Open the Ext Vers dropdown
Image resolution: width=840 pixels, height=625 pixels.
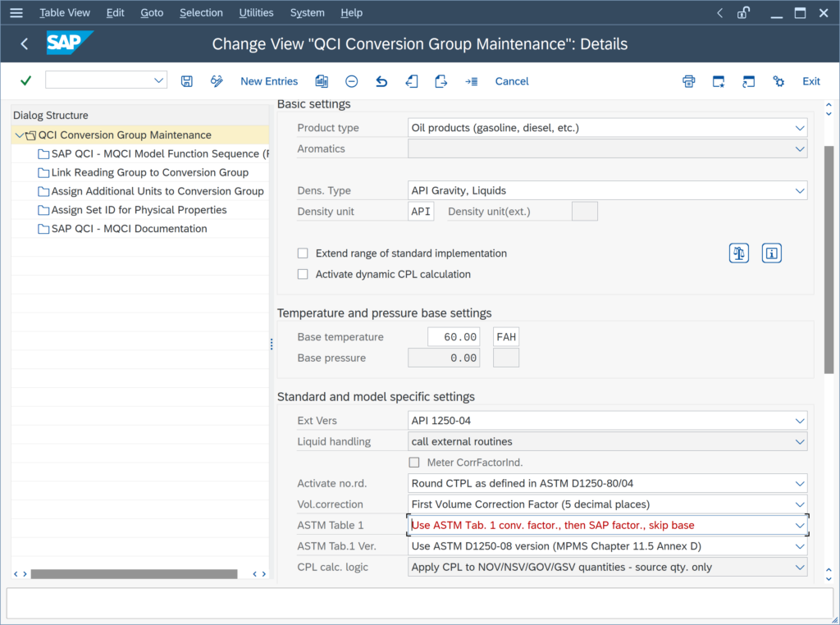click(x=800, y=421)
